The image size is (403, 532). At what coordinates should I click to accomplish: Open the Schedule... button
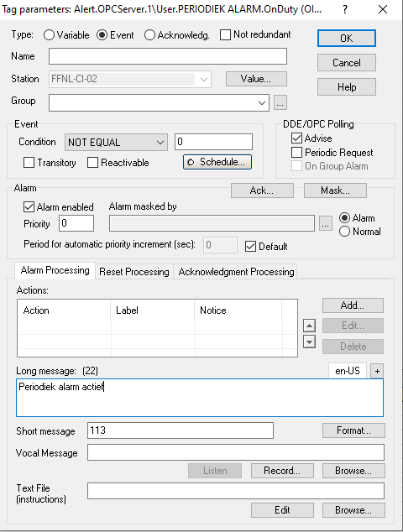point(217,162)
